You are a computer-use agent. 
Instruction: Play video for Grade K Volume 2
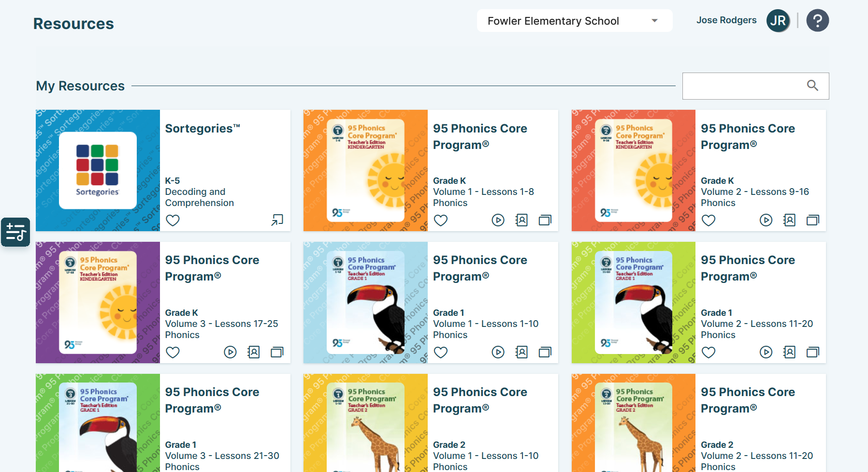click(x=766, y=220)
